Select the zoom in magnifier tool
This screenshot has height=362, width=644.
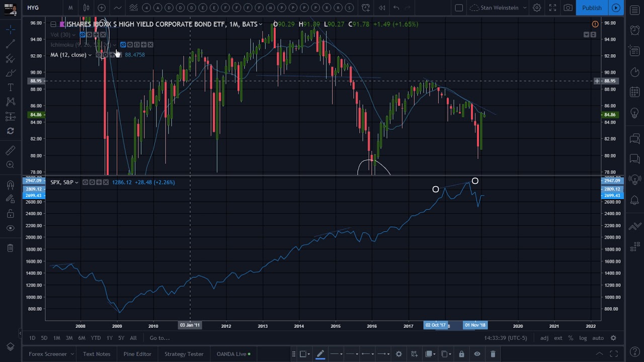coord(10,165)
